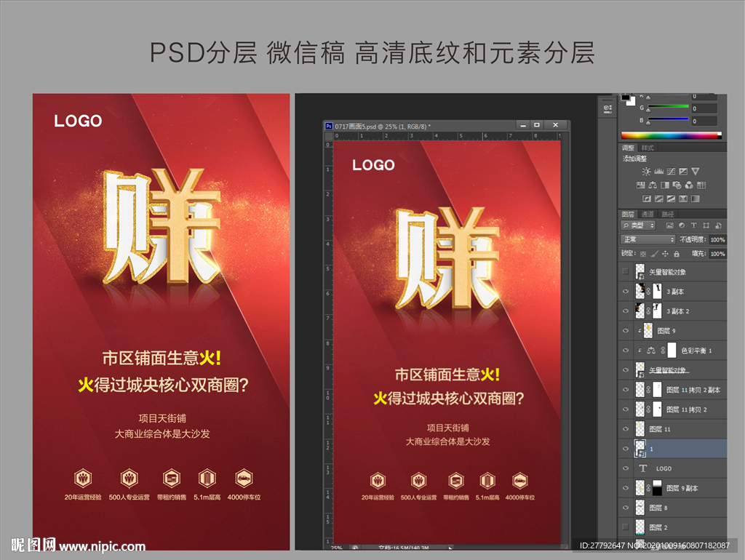745x560 pixels.
Task: Switch to the 路径 tab
Action: (x=667, y=215)
